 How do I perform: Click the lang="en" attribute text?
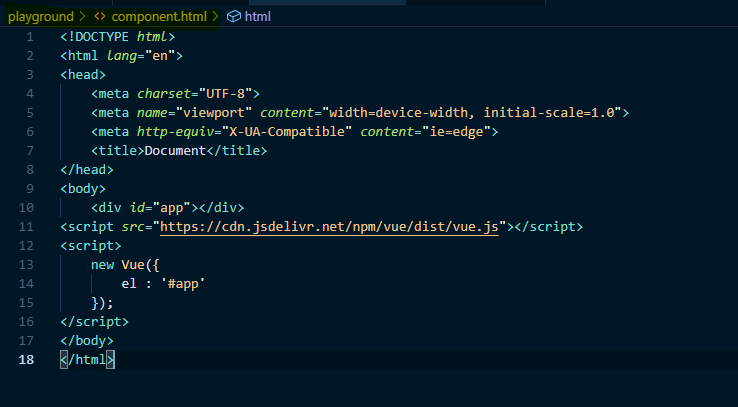pos(141,56)
